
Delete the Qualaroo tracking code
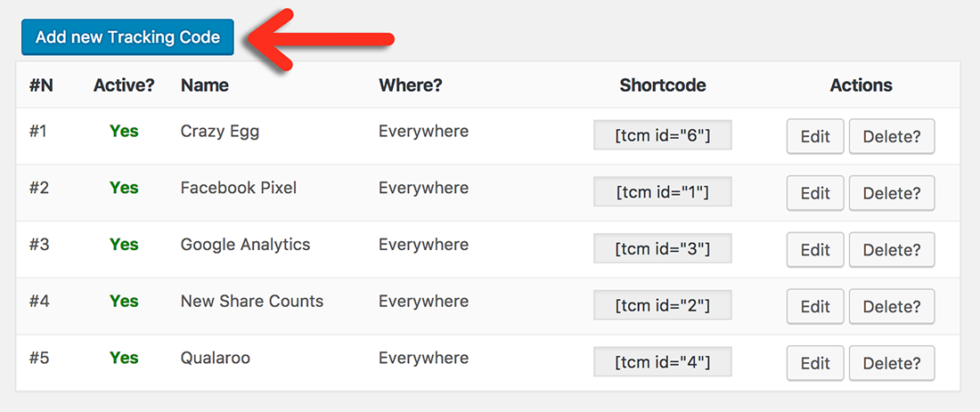pyautogui.click(x=891, y=363)
